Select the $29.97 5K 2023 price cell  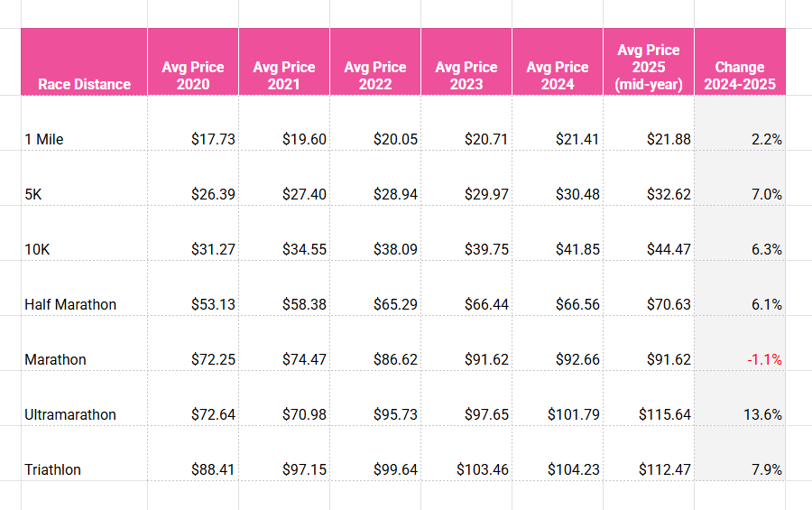coord(466,178)
